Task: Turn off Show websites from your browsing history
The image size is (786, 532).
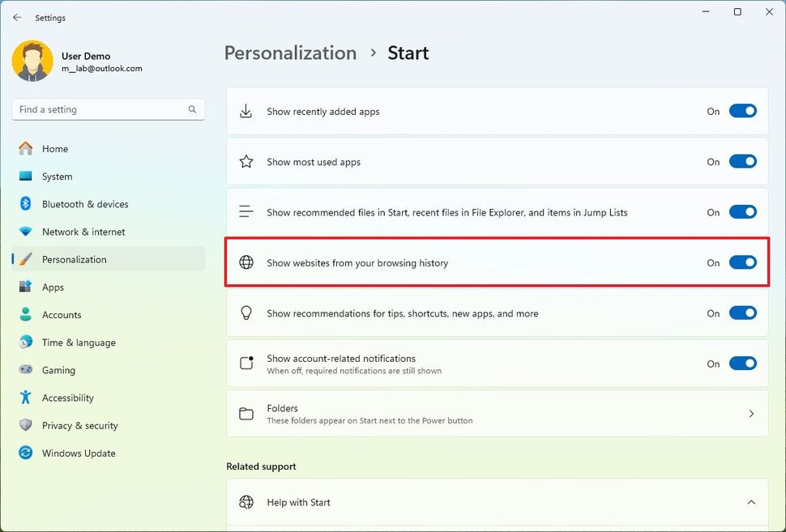Action: 743,262
